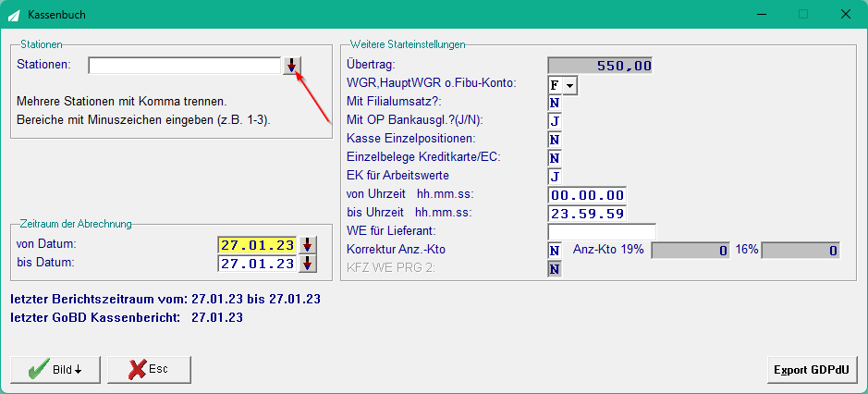Screen dimensions: 868x394
Task: Select the bis Datum field
Action: pyautogui.click(x=257, y=264)
